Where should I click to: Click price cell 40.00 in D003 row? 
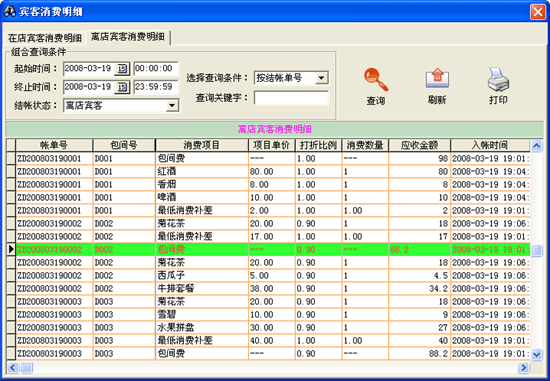pos(272,340)
